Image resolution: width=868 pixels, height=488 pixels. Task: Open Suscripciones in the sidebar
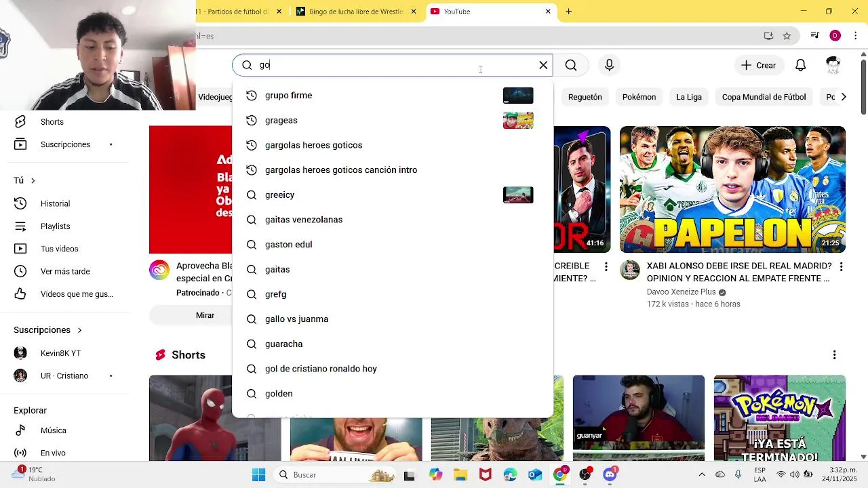65,144
